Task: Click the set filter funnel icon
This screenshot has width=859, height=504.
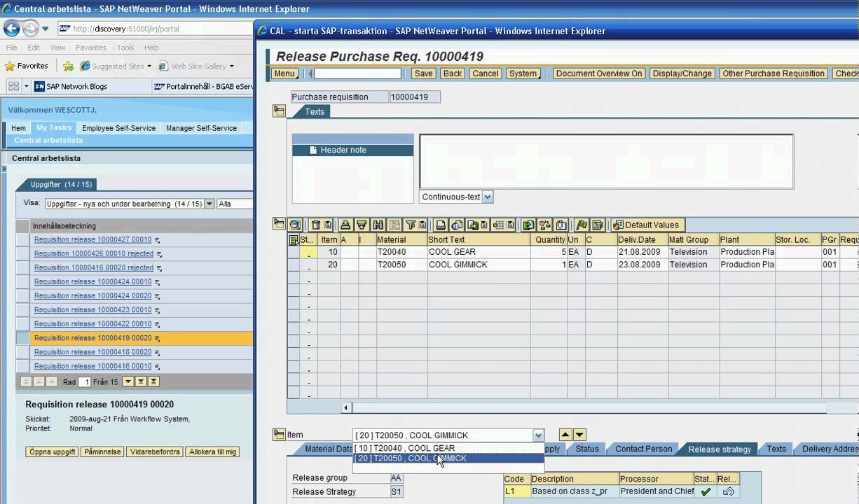Action: 411,225
